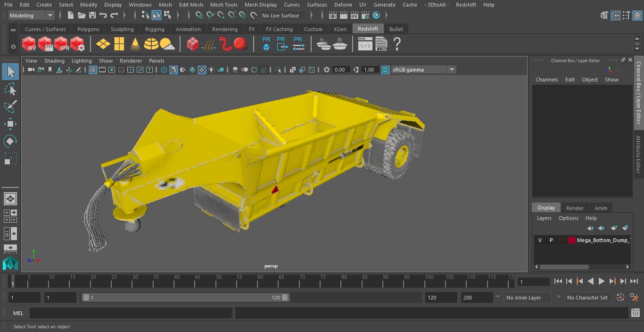The width and height of the screenshot is (644, 332).
Task: Activate the Rotate tool
Action: [x=10, y=141]
